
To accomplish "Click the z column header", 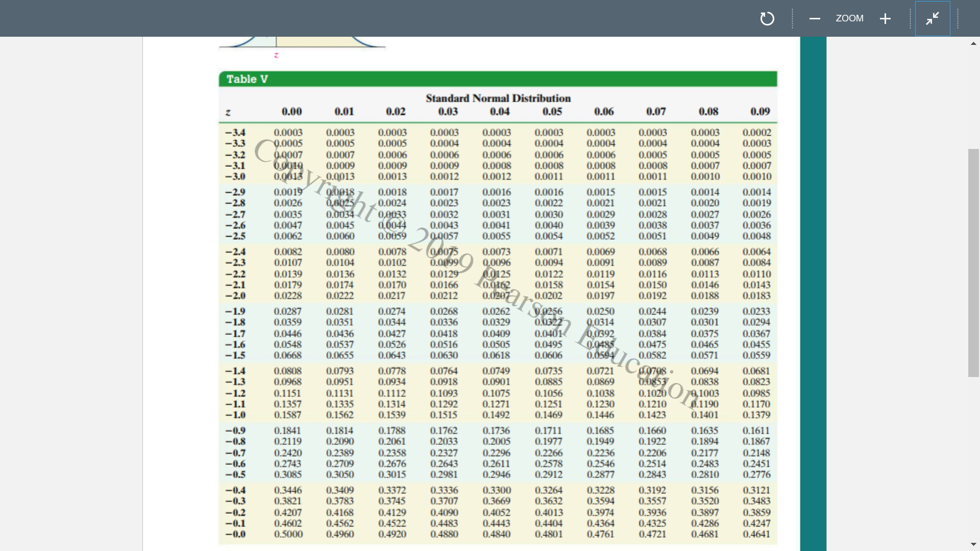I will point(228,112).
